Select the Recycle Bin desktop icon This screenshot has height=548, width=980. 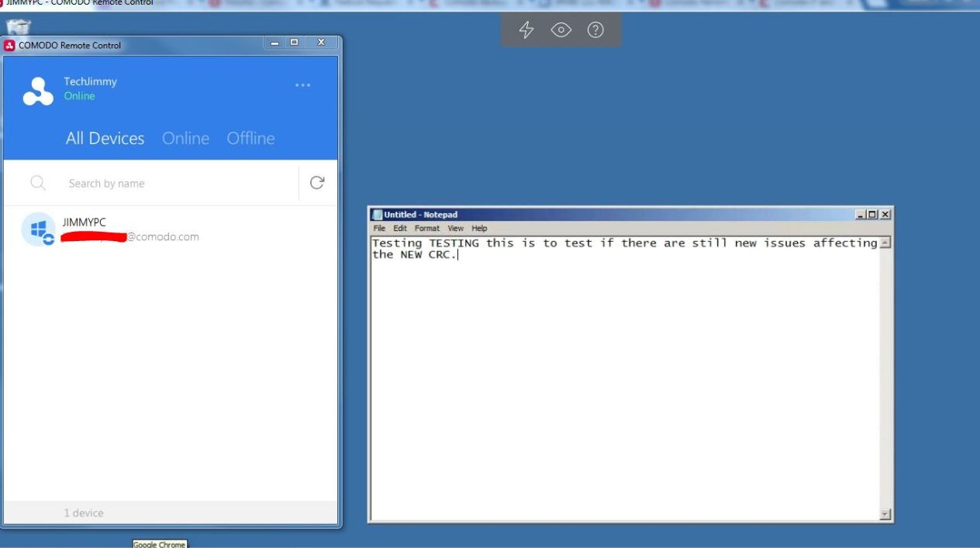pyautogui.click(x=18, y=26)
